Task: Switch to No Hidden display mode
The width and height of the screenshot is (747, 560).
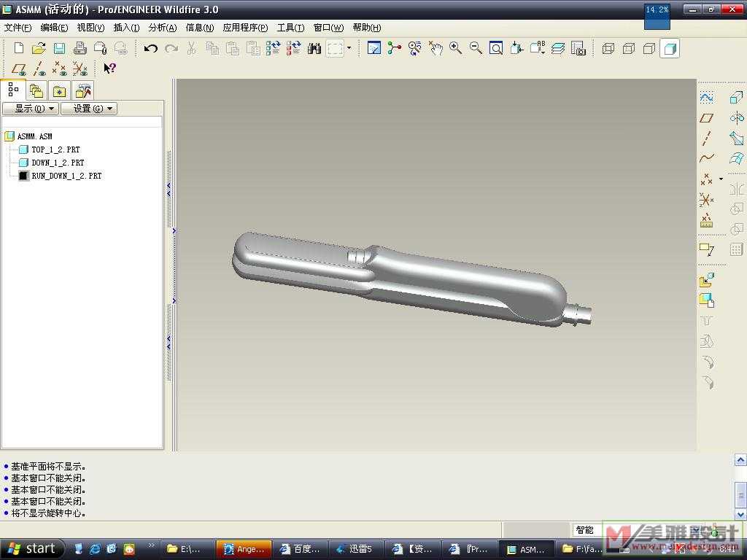Action: coord(649,48)
